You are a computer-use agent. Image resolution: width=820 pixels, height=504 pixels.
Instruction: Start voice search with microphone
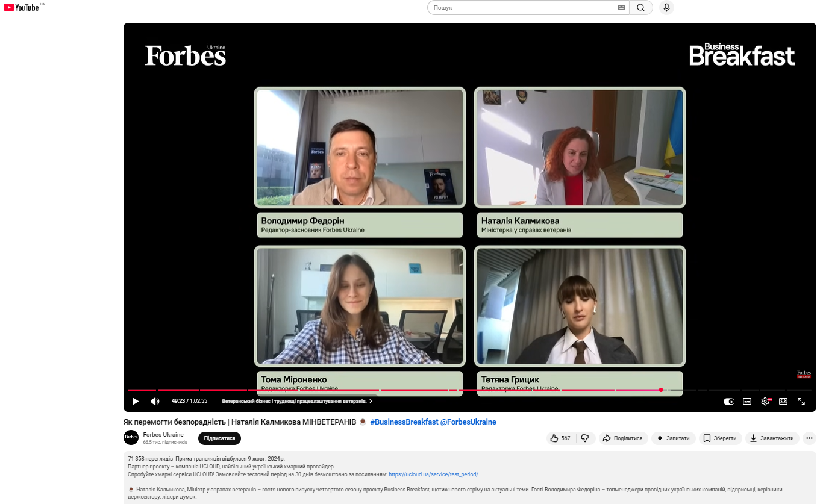coord(666,8)
